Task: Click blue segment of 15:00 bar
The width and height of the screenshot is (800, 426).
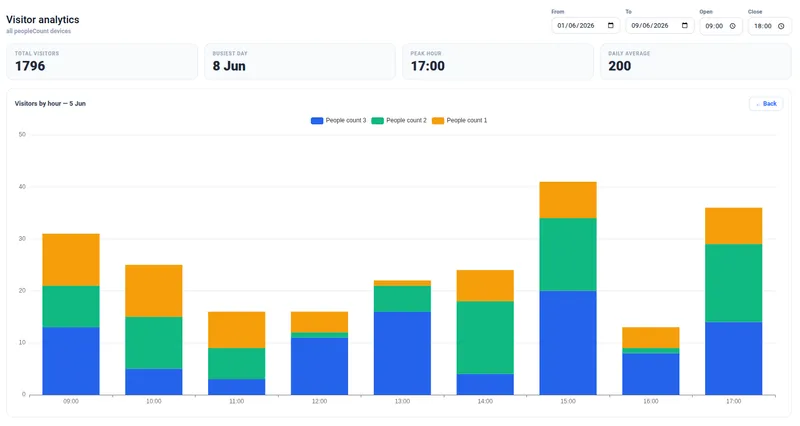Action: tap(568, 342)
